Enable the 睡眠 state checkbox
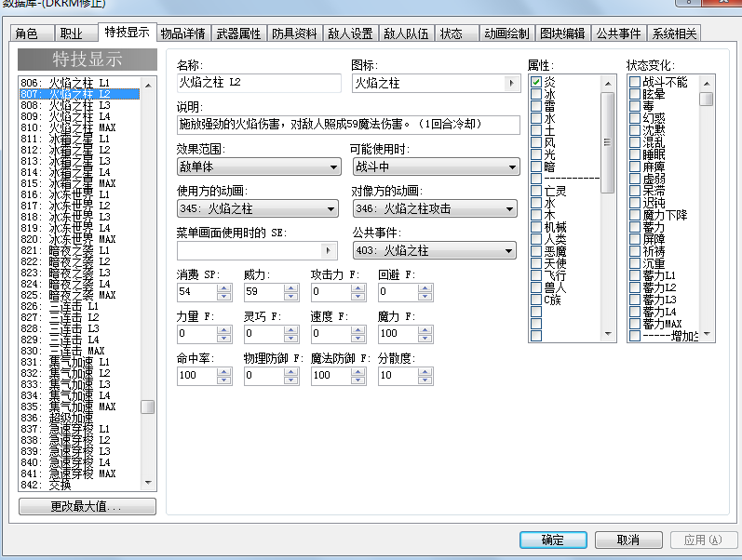 [x=635, y=154]
